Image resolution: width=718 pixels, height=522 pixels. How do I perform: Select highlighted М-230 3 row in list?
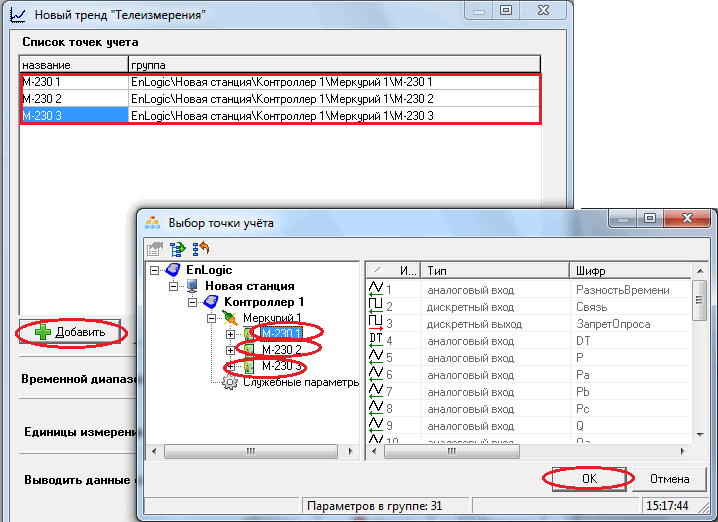[x=280, y=116]
